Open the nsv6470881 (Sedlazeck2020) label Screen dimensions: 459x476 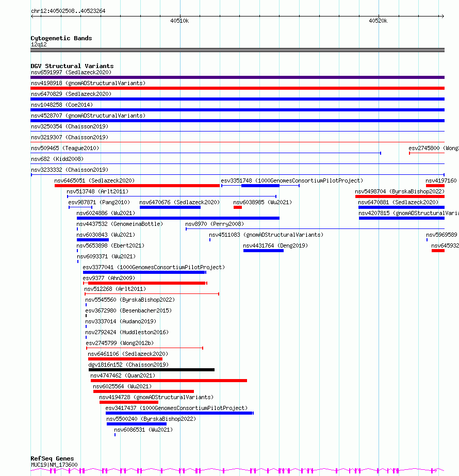pyautogui.click(x=398, y=202)
